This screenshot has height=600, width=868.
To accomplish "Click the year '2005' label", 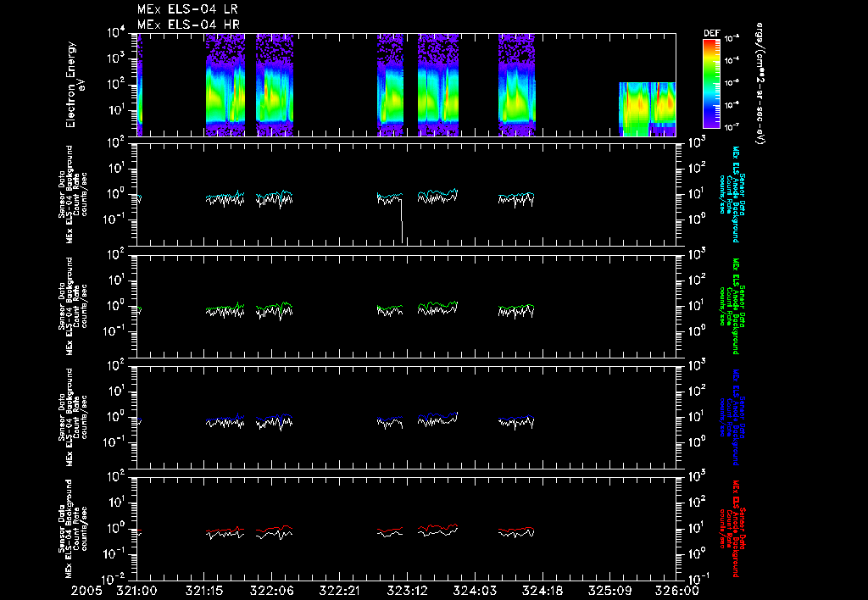I will pos(86,592).
